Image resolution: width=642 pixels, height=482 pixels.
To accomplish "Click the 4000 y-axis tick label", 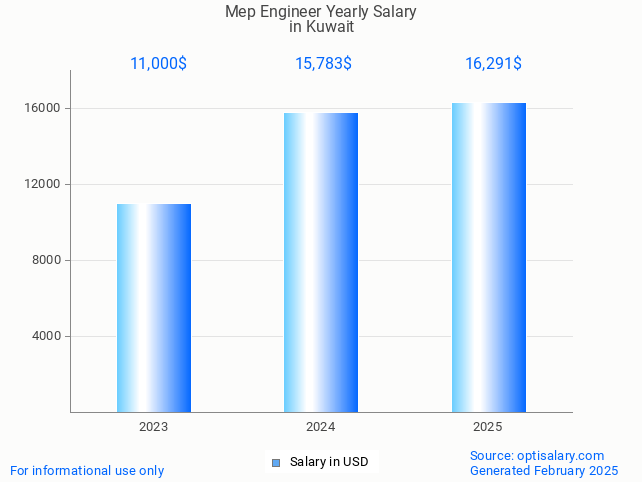I will 47,336.
